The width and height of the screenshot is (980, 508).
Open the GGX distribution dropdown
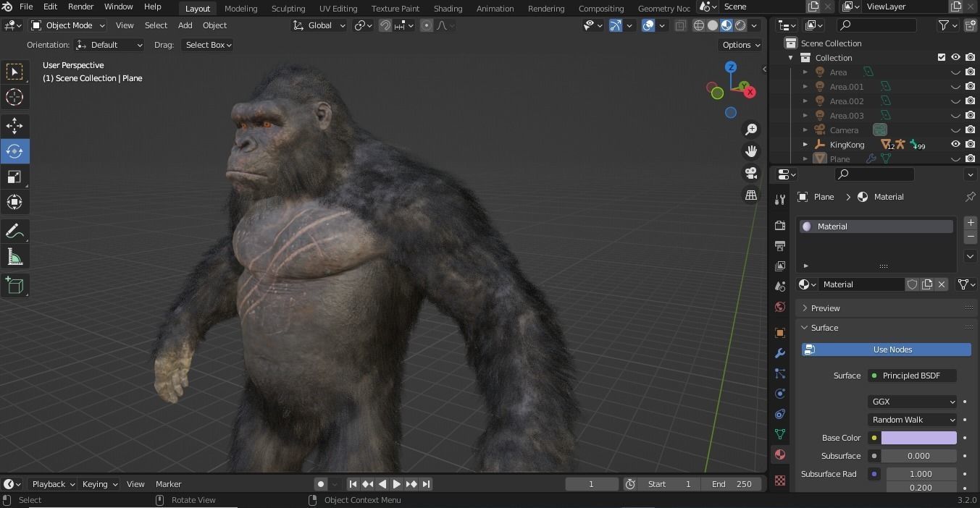point(912,402)
